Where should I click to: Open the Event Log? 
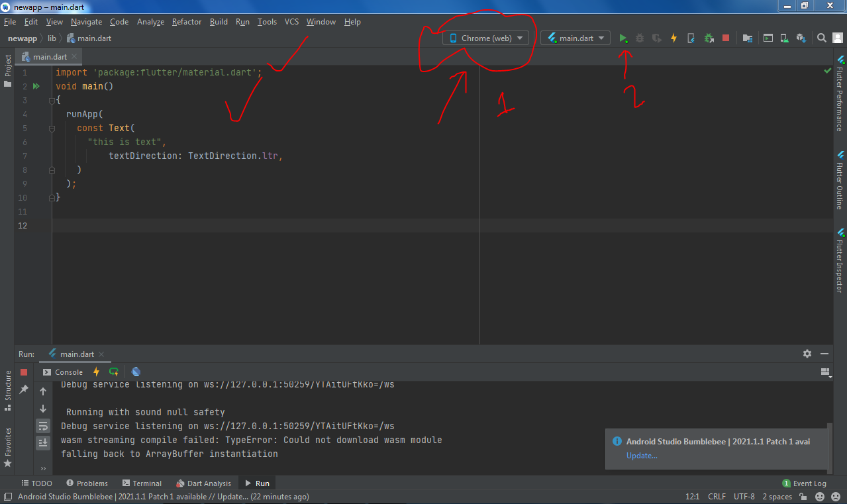pyautogui.click(x=805, y=483)
